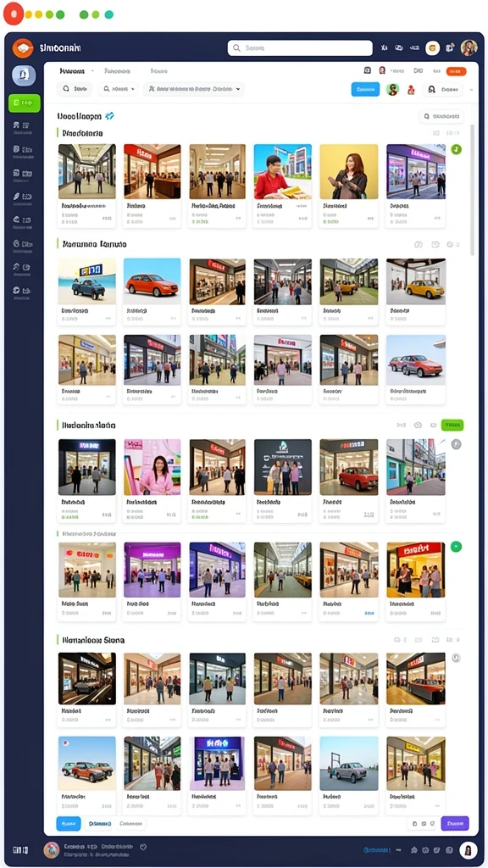Click the green circle icon beside first thumbnail row

coord(457,149)
